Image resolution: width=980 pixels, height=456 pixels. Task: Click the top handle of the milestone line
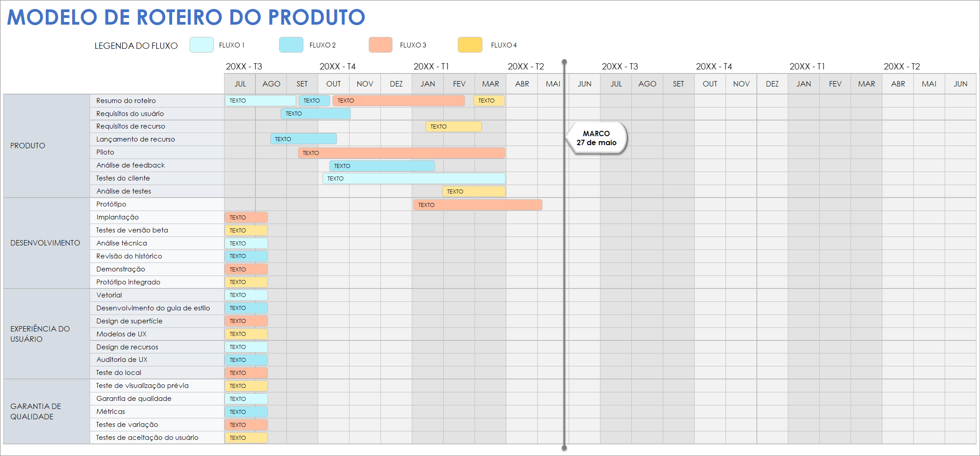tap(564, 62)
